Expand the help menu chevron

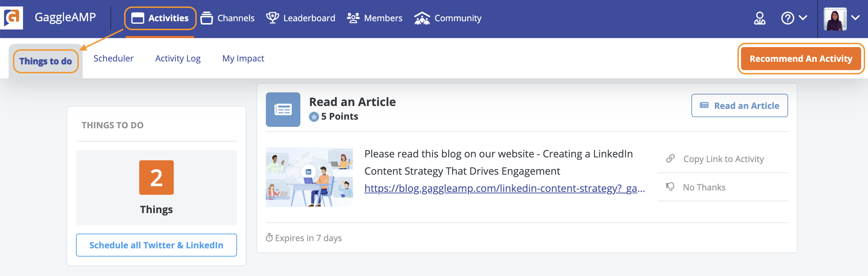tap(803, 18)
